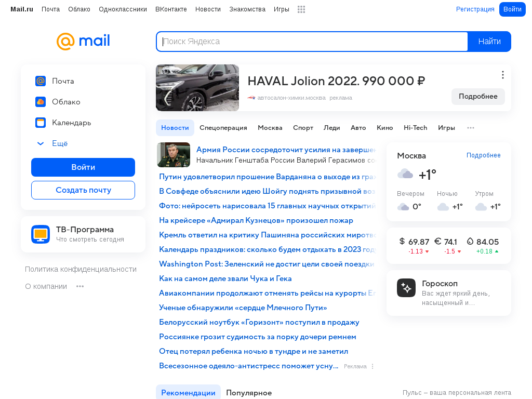Click the Ночью forecast cloud icon
The image size is (532, 399).
click(443, 207)
